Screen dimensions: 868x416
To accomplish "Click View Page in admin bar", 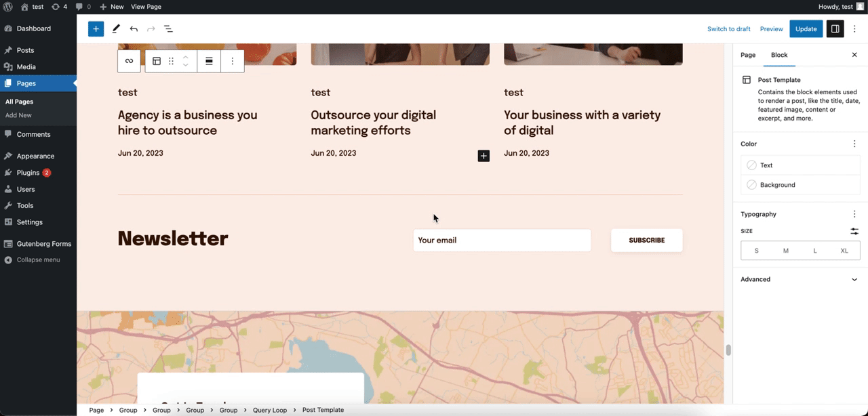I will [146, 7].
